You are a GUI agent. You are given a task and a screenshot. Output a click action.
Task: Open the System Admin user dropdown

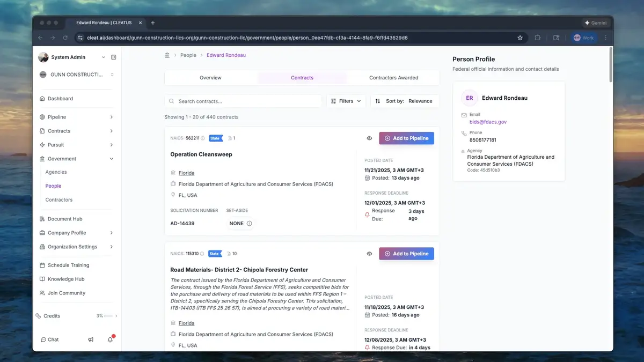[x=72, y=57]
